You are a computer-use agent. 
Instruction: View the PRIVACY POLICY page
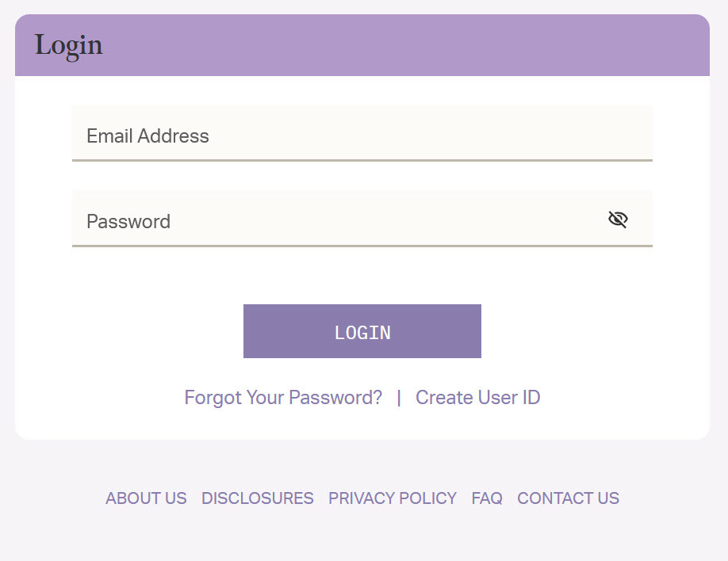point(393,498)
